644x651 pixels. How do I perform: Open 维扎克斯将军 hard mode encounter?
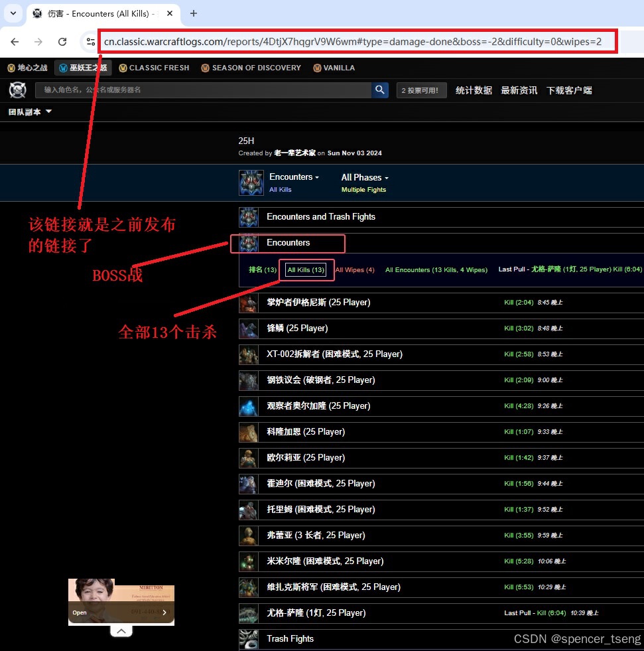pos(441,587)
